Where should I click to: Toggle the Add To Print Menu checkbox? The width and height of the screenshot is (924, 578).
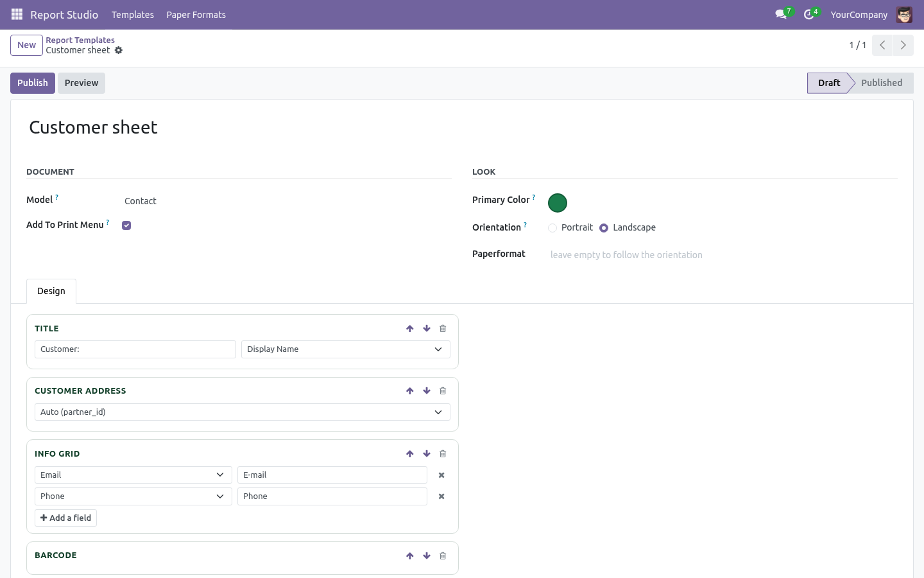point(126,225)
